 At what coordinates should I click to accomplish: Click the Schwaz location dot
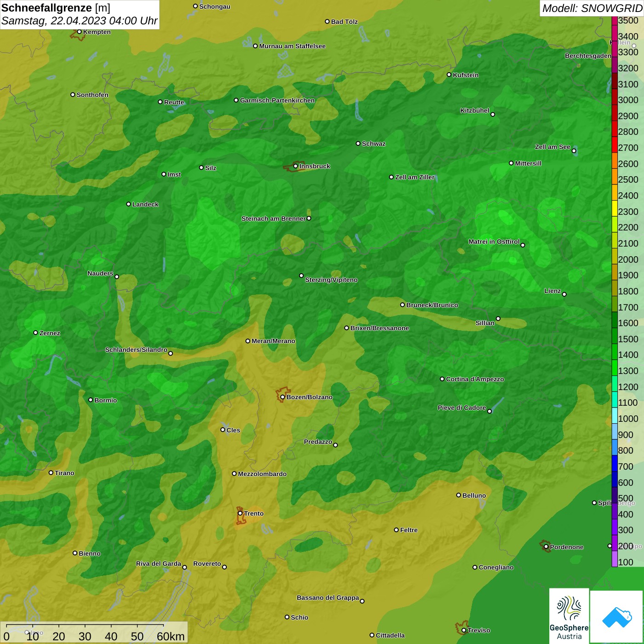coord(358,144)
